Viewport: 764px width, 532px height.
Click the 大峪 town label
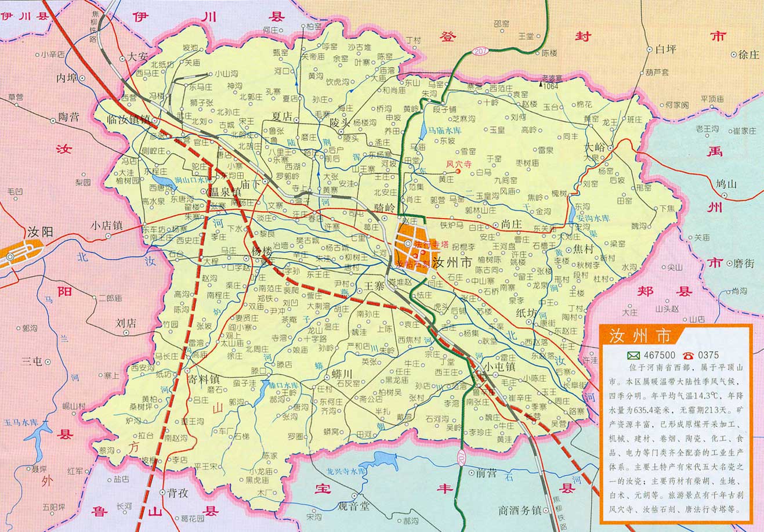pos(594,147)
